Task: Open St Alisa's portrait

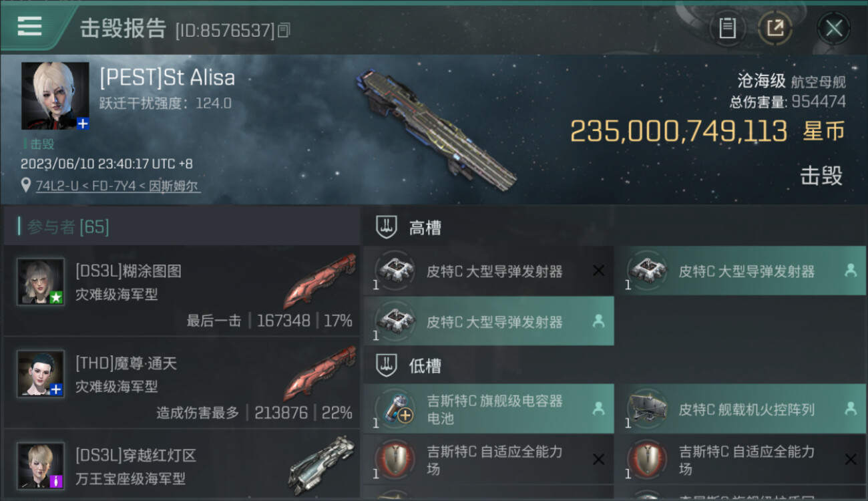Action: (55, 96)
